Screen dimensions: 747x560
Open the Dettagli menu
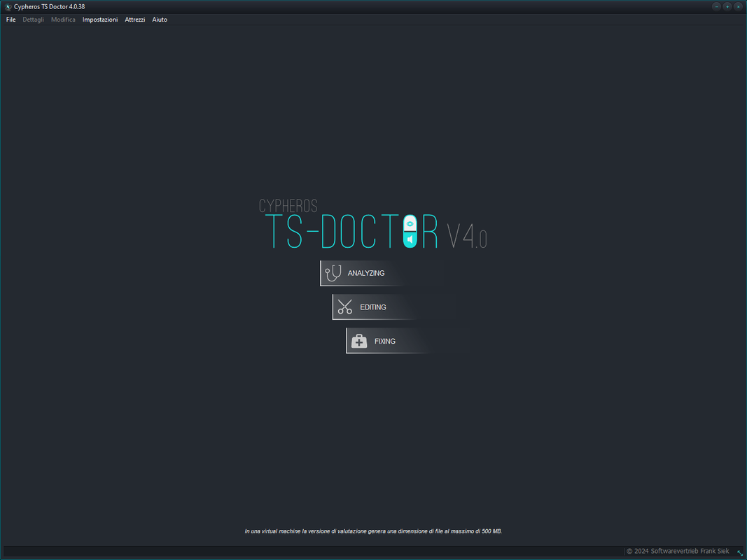coord(34,20)
